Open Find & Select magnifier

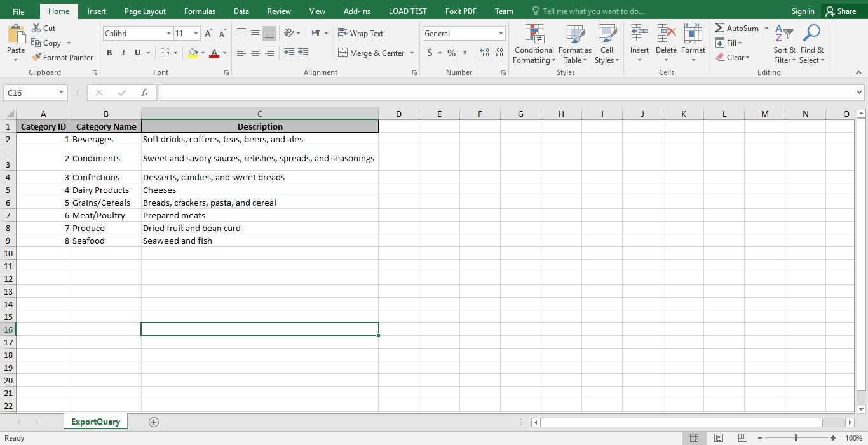point(811,44)
